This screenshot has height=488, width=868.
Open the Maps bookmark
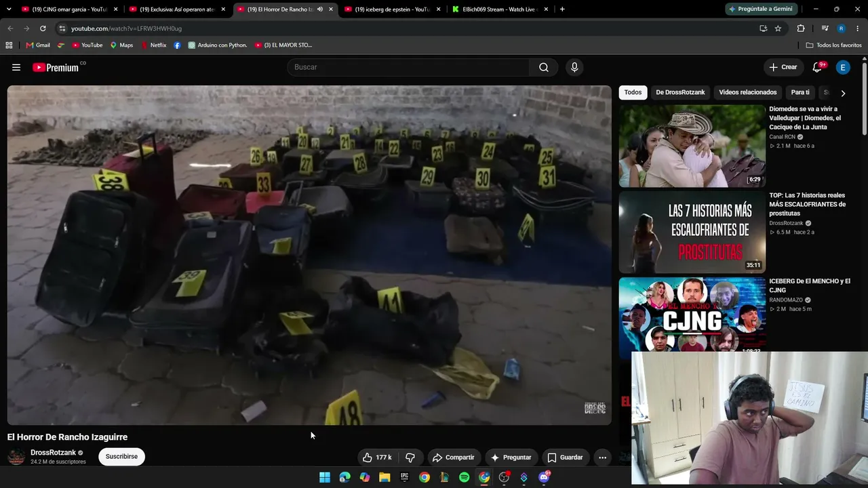122,45
